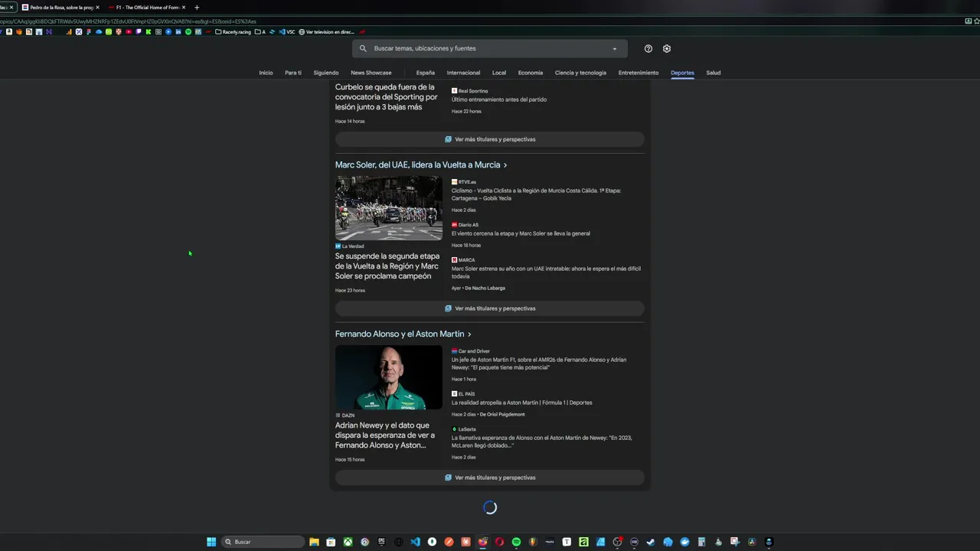Click the Adrian Newey portrait thumbnail
980x551 pixels.
[x=389, y=377]
